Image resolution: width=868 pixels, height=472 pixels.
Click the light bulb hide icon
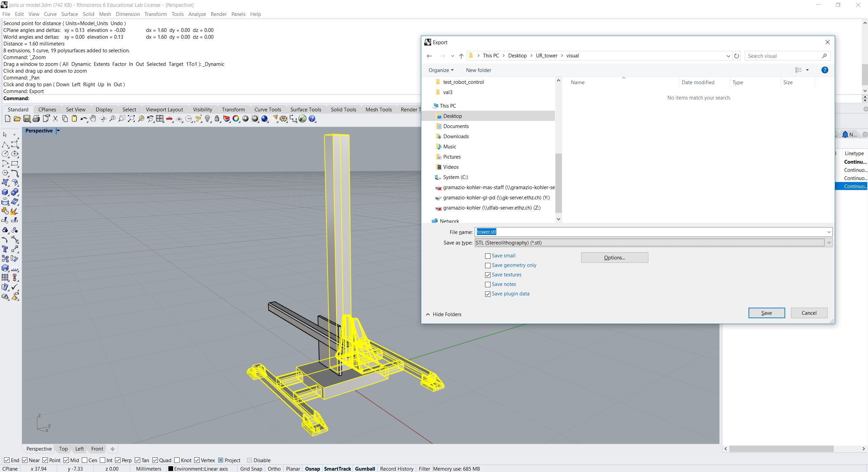point(208,119)
